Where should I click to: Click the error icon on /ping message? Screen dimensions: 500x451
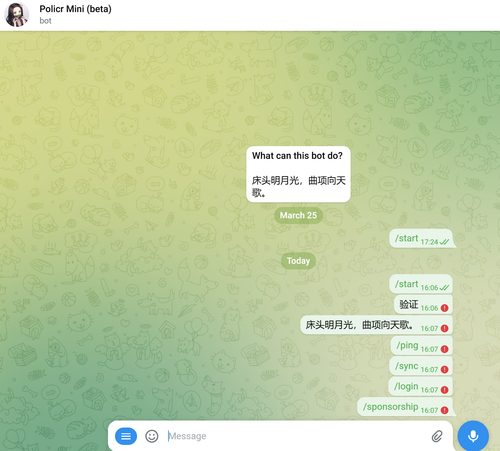tap(444, 349)
